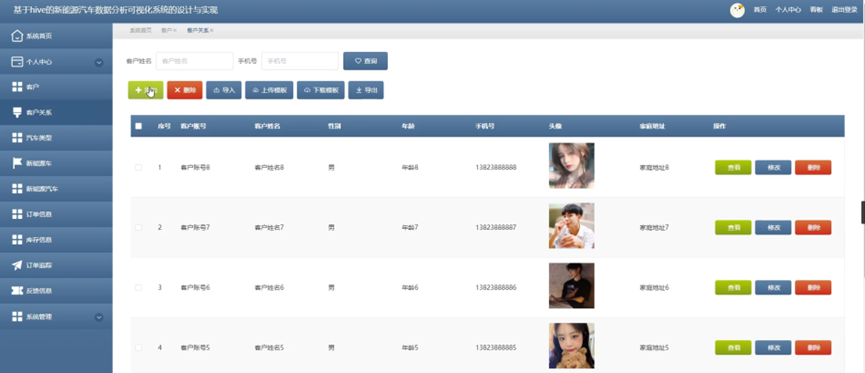Screen dimensions: 865x373
Task: Click the card icon beside 个人中心
Action: pos(17,62)
